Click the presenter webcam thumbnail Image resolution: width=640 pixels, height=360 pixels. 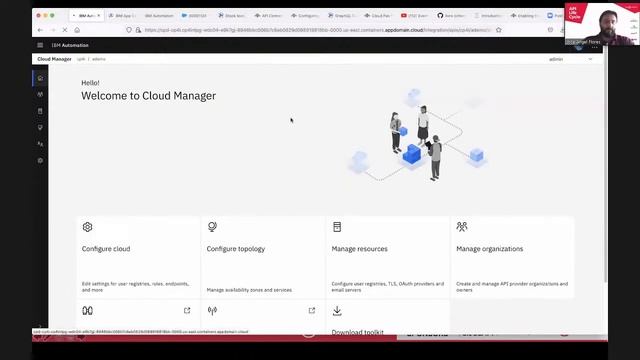(602, 24)
